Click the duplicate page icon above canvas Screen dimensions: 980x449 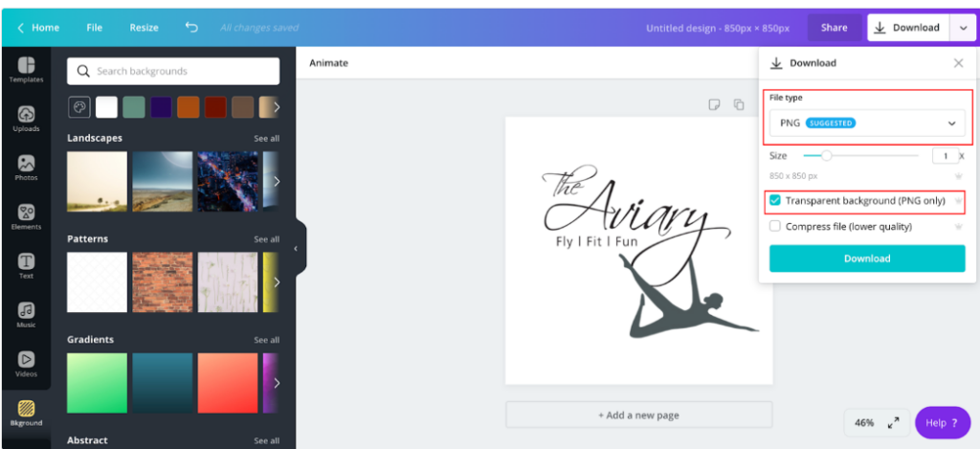coord(739,104)
